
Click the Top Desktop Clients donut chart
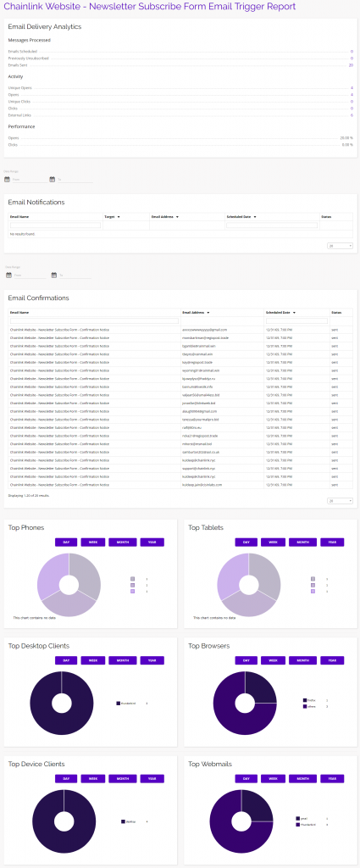(x=61, y=704)
